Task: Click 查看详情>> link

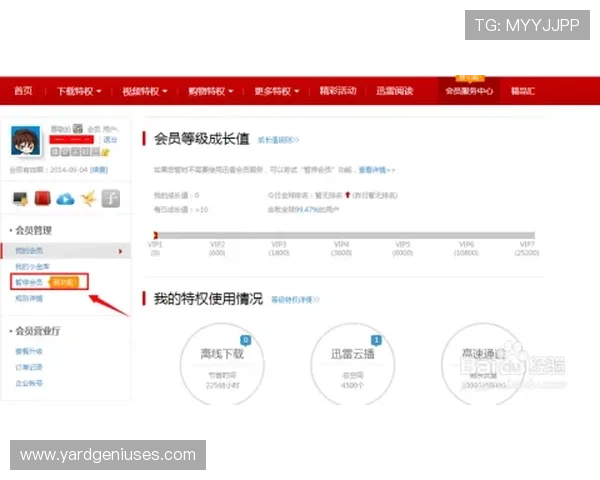Action: click(377, 170)
